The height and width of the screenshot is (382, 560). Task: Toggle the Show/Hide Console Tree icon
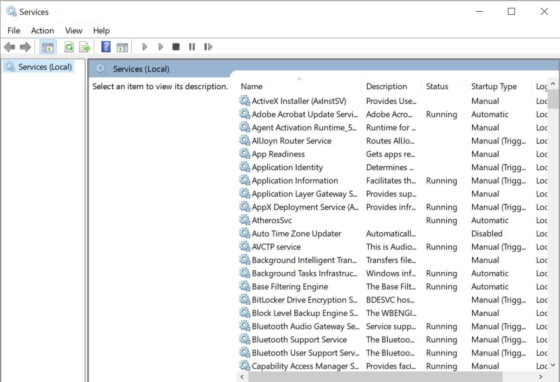pos(48,47)
